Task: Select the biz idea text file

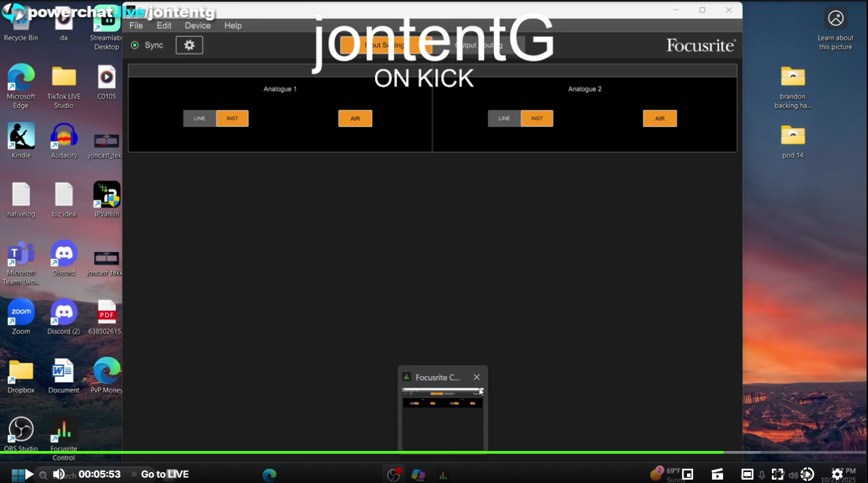Action: pos(64,200)
